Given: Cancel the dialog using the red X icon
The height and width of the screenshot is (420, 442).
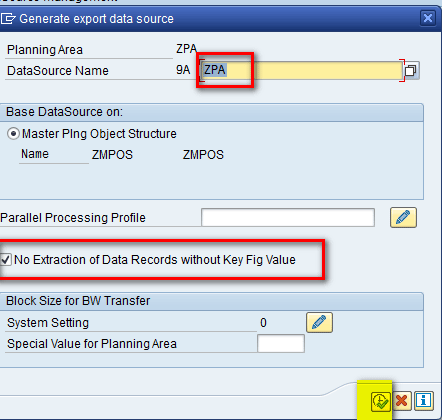Looking at the screenshot, I should coord(401,400).
